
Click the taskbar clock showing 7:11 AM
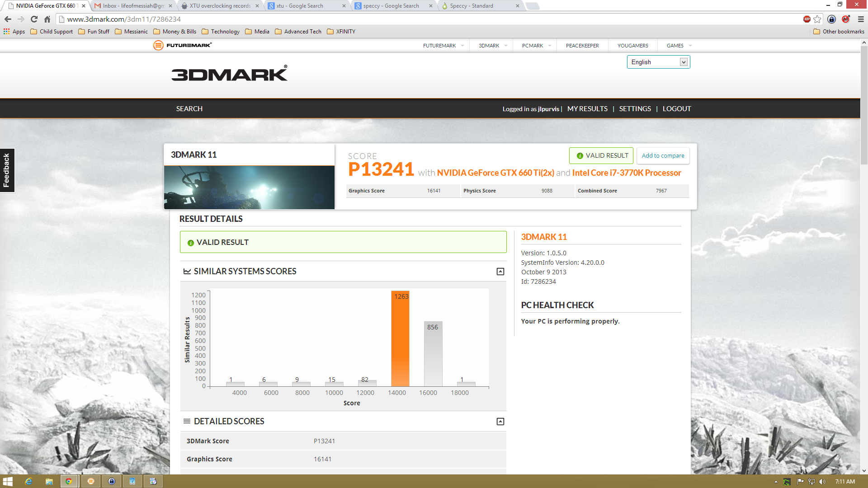pos(845,482)
